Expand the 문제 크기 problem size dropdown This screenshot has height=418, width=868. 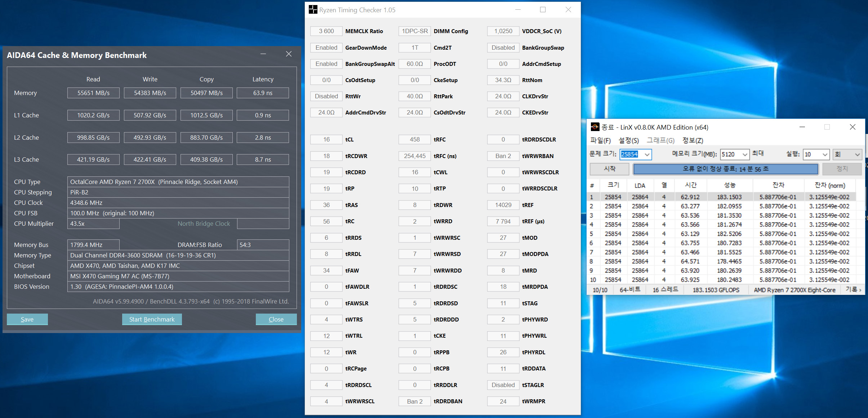tap(647, 154)
